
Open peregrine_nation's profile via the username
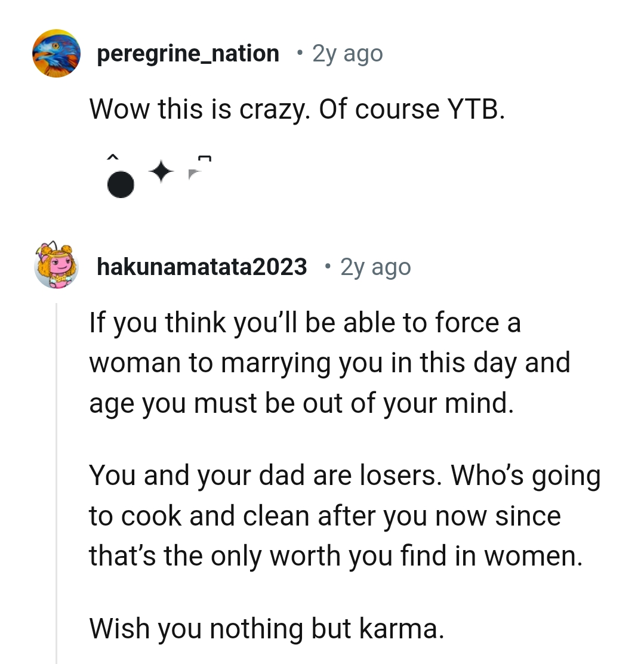pos(187,53)
